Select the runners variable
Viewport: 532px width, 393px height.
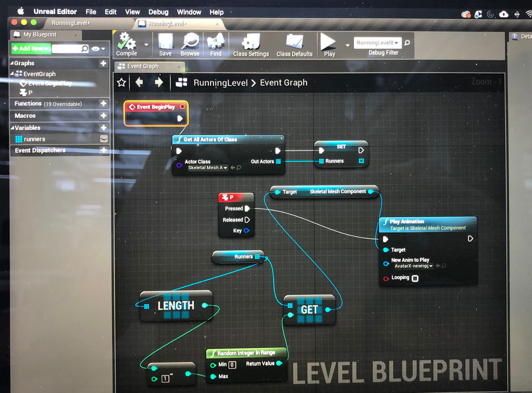pyautogui.click(x=34, y=139)
